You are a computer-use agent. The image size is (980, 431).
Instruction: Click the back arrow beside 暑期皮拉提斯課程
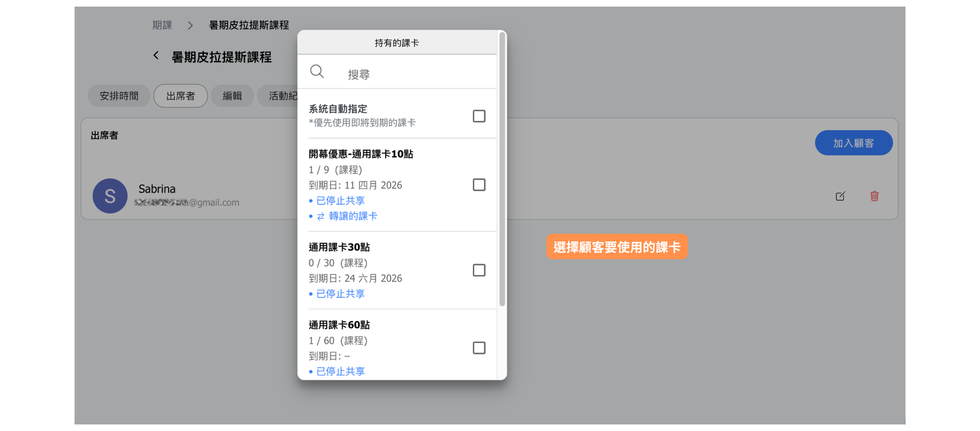[156, 56]
